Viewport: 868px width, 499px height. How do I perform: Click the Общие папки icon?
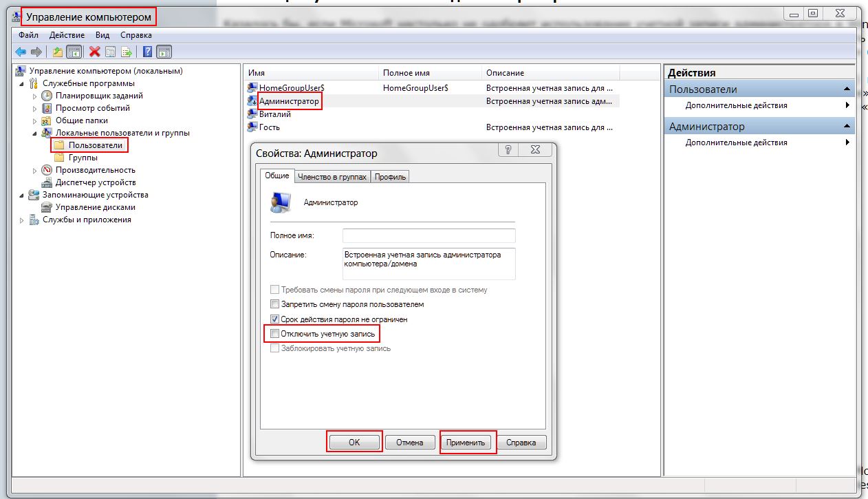coord(47,120)
